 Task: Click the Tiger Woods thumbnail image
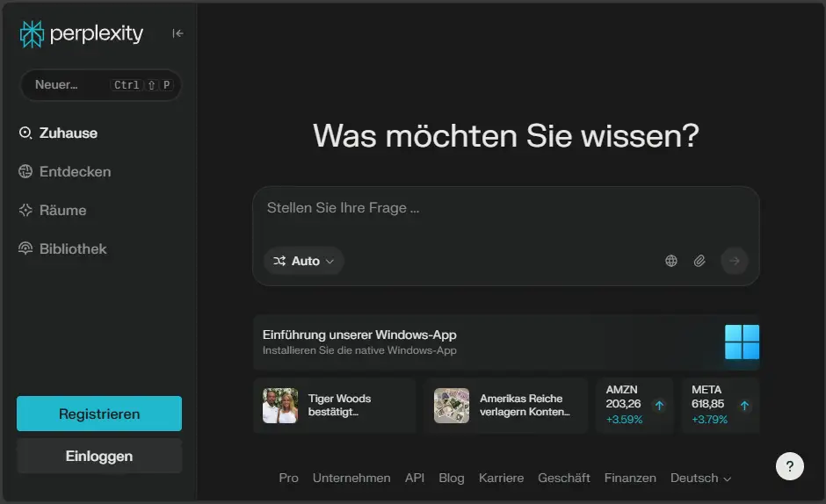280,406
